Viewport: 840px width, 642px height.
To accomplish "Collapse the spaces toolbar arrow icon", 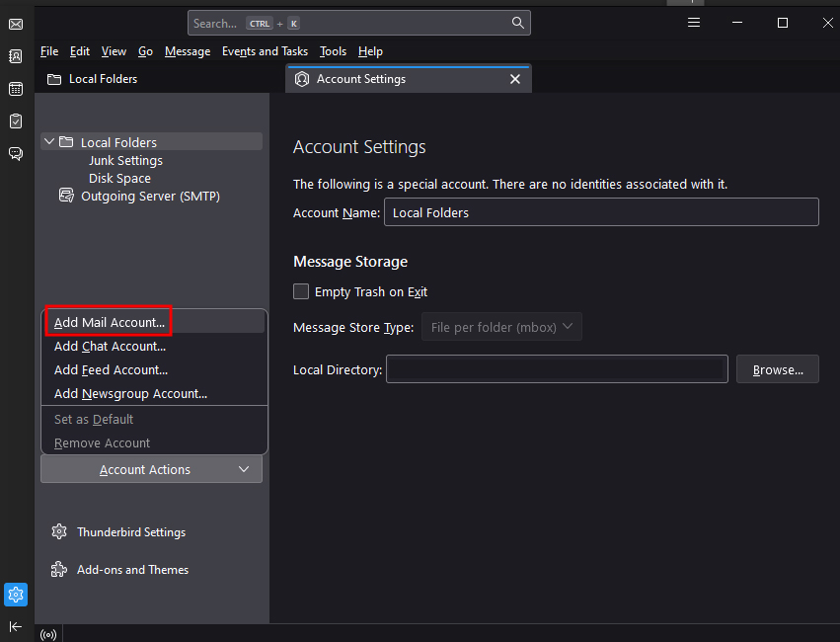I will point(16,626).
